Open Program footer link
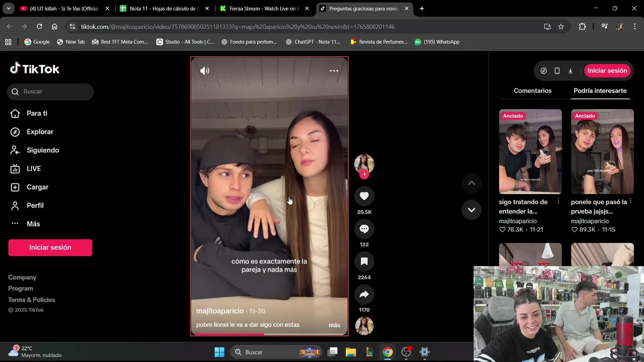 [x=21, y=289]
